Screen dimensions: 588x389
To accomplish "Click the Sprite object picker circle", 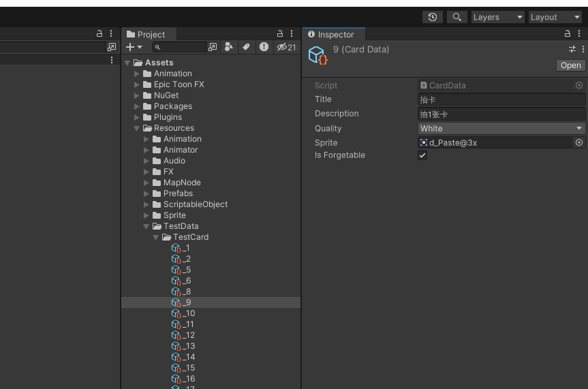I will [579, 142].
